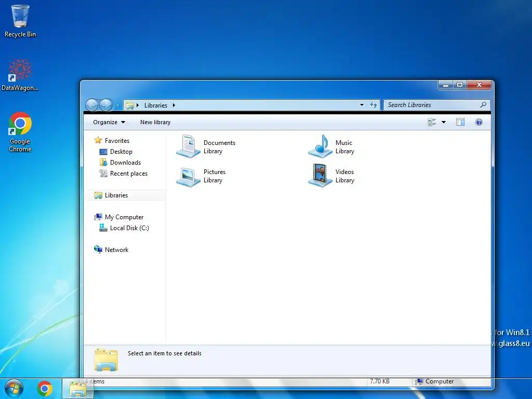
Task: Click the Documents Library label text
Action: click(219, 147)
